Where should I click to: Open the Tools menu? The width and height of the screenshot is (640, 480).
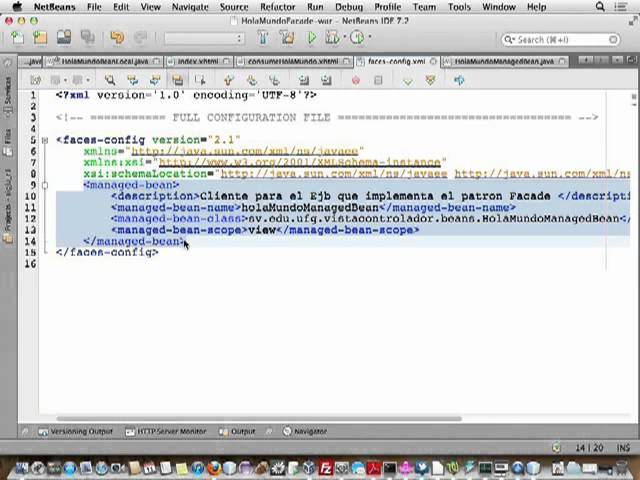click(459, 7)
